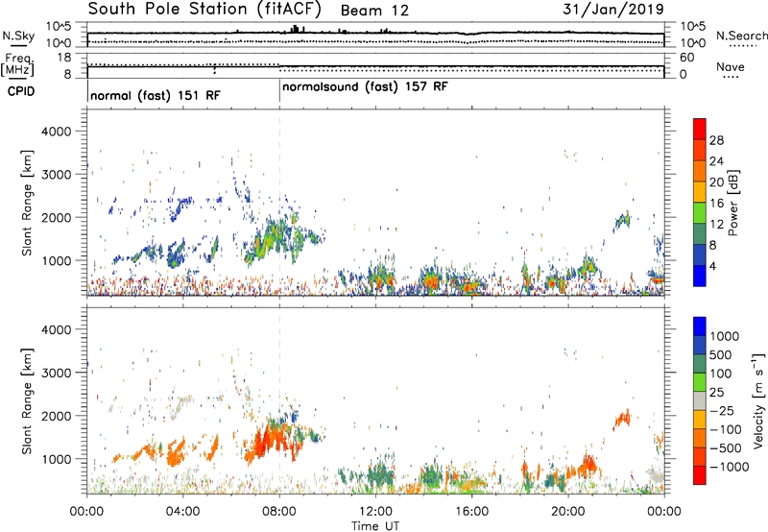Click the "08:00" time tick label

[x=279, y=512]
